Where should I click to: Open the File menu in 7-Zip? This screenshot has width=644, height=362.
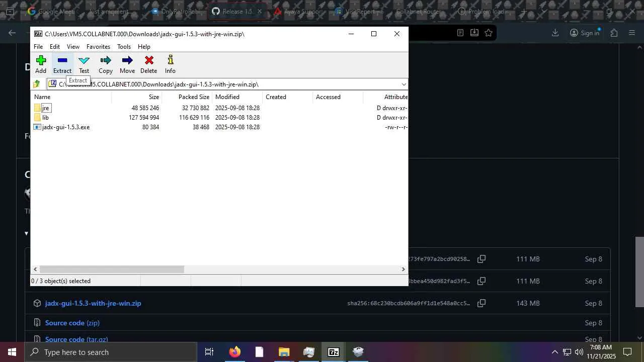click(x=38, y=47)
